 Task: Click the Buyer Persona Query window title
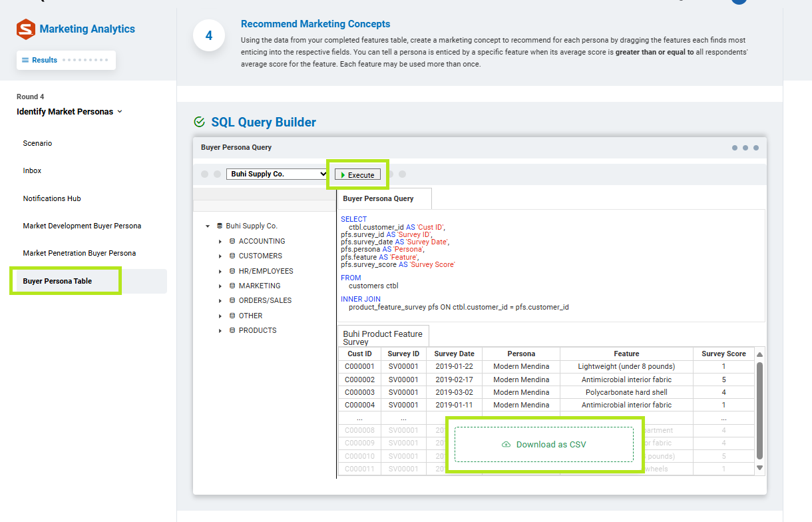coord(236,147)
